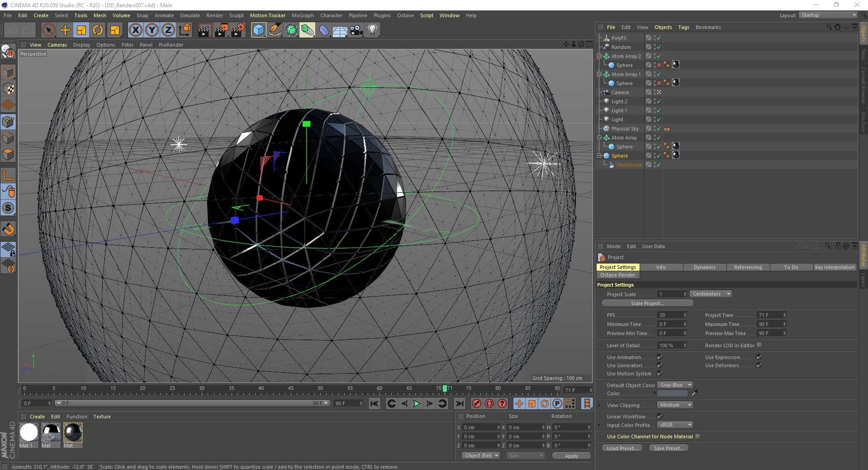Toggle X-axis lock icon
Screen dimensions: 868x470
click(x=135, y=30)
